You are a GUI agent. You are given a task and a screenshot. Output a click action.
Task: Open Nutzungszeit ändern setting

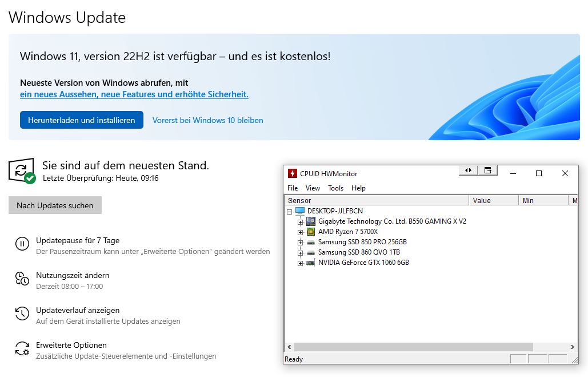pyautogui.click(x=73, y=275)
